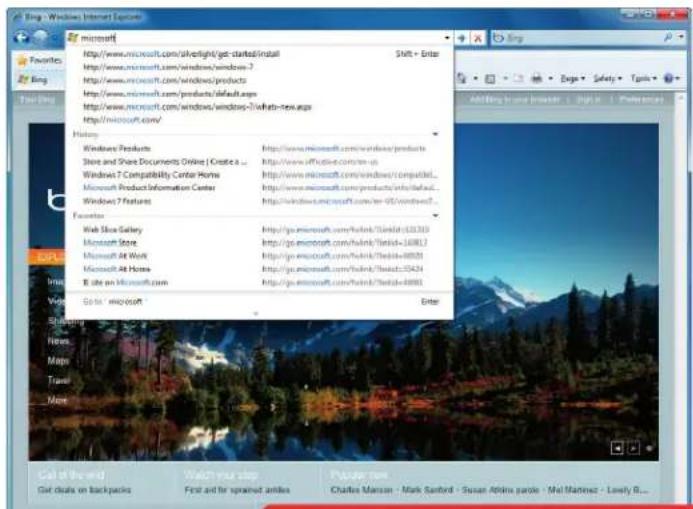693x509 pixels.
Task: Click the Home toolbar icon
Action: (x=462, y=78)
